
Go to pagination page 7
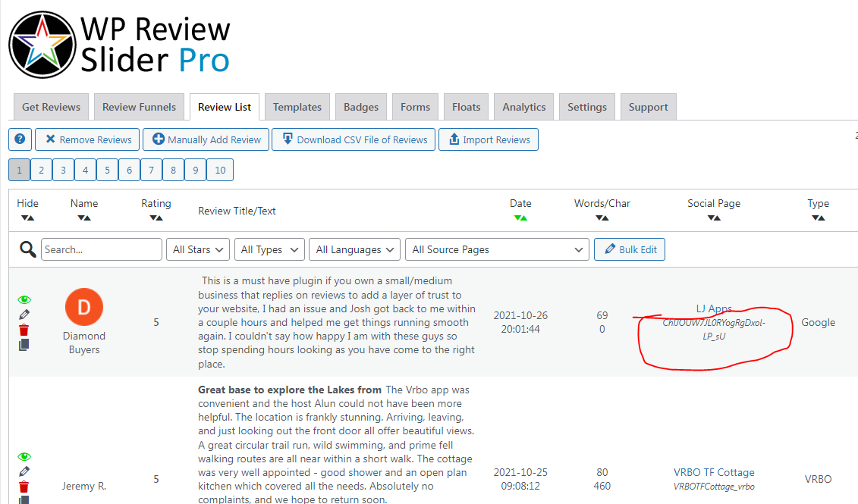point(151,170)
